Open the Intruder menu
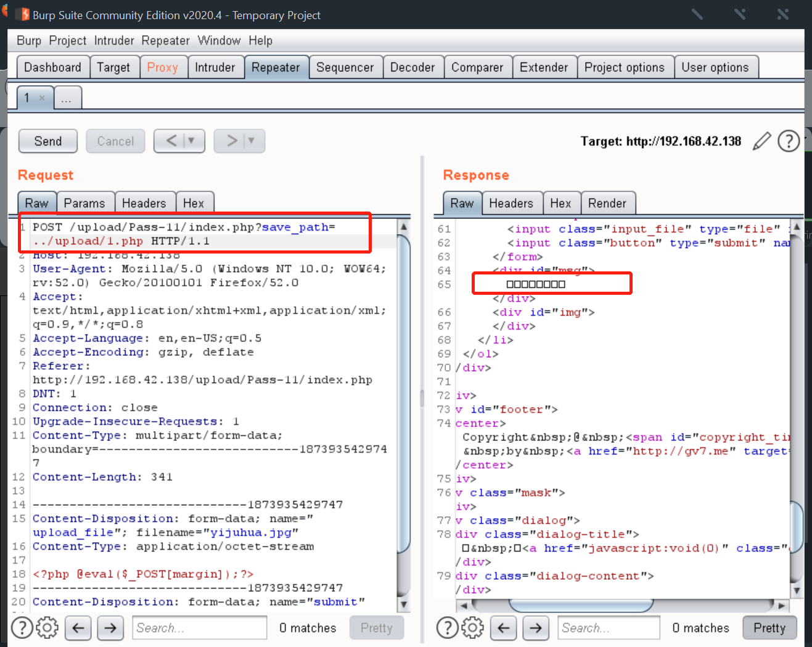812x647 pixels. [114, 41]
